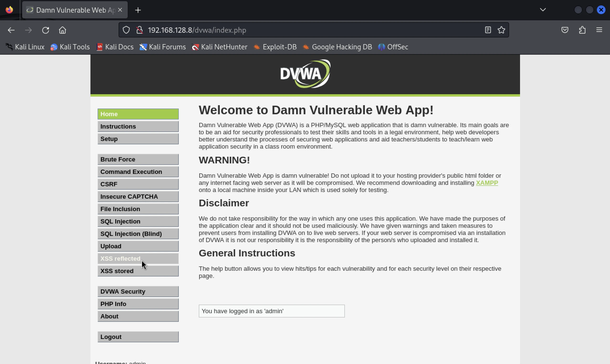Image resolution: width=610 pixels, height=364 pixels.
Task: Open the PHP Info page
Action: point(138,304)
